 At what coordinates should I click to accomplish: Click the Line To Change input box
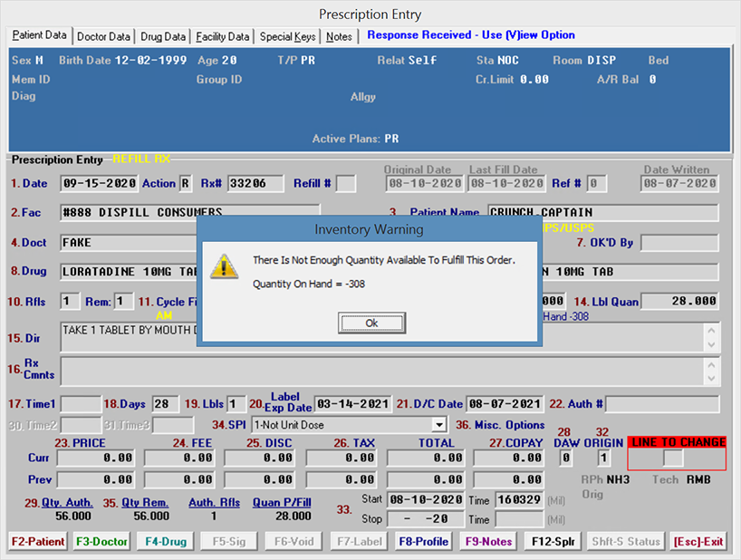[x=672, y=459]
